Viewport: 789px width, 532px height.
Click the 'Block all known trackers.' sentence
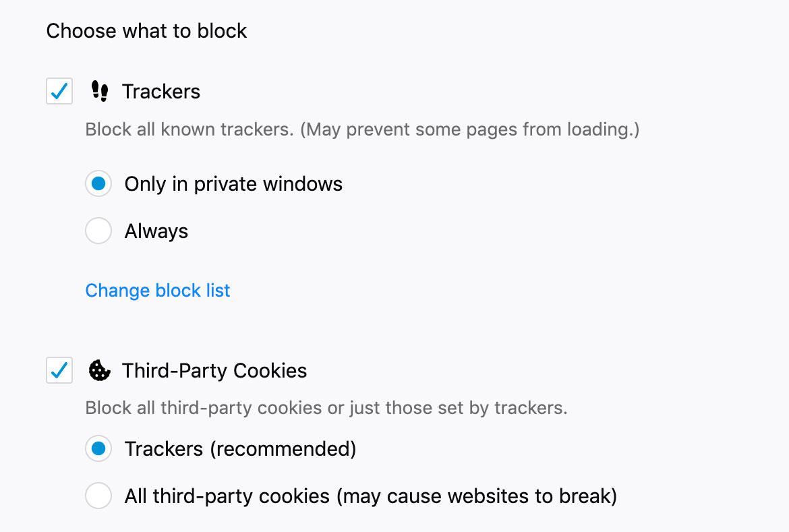(189, 129)
